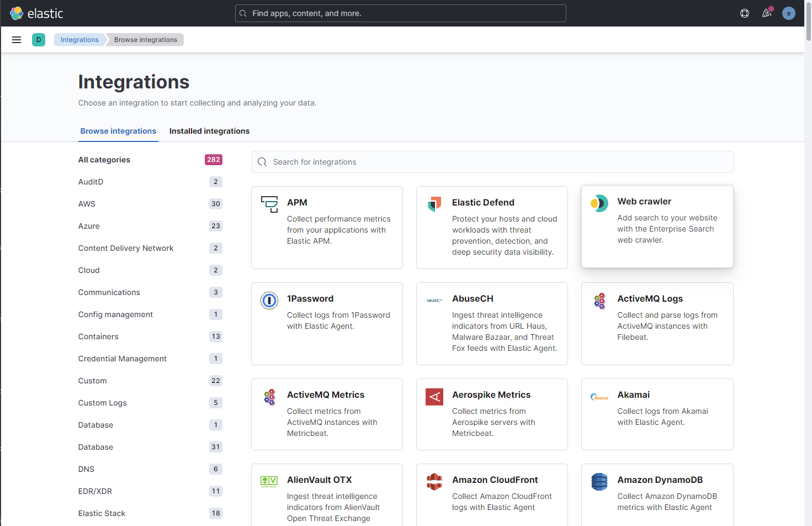The width and height of the screenshot is (812, 526).
Task: Open the AlienVault OTX title
Action: coord(319,480)
